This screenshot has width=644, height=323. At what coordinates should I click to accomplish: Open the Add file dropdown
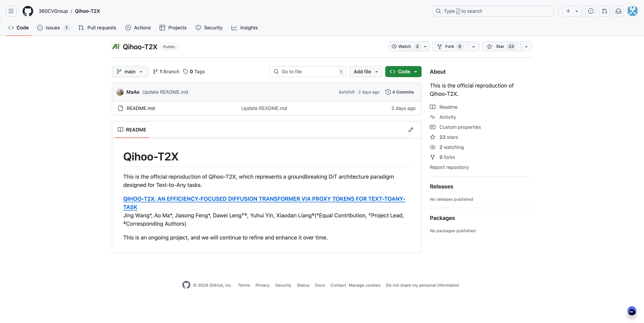pyautogui.click(x=366, y=72)
